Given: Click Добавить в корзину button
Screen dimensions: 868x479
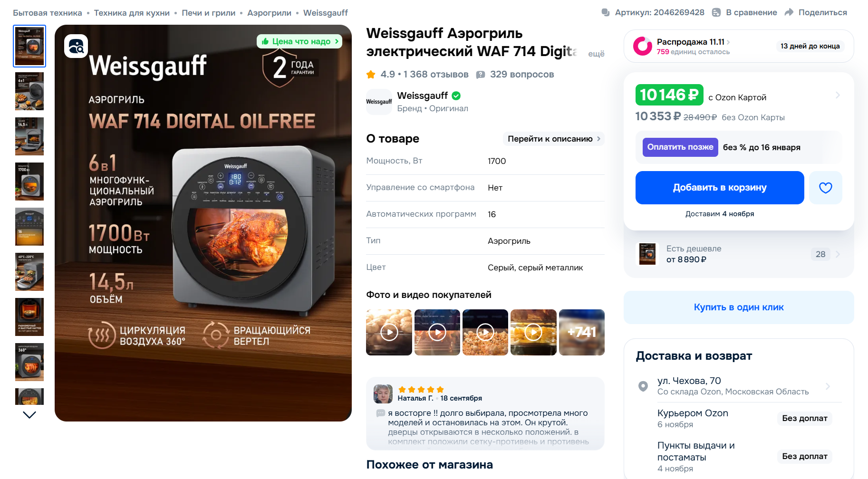Looking at the screenshot, I should (720, 188).
